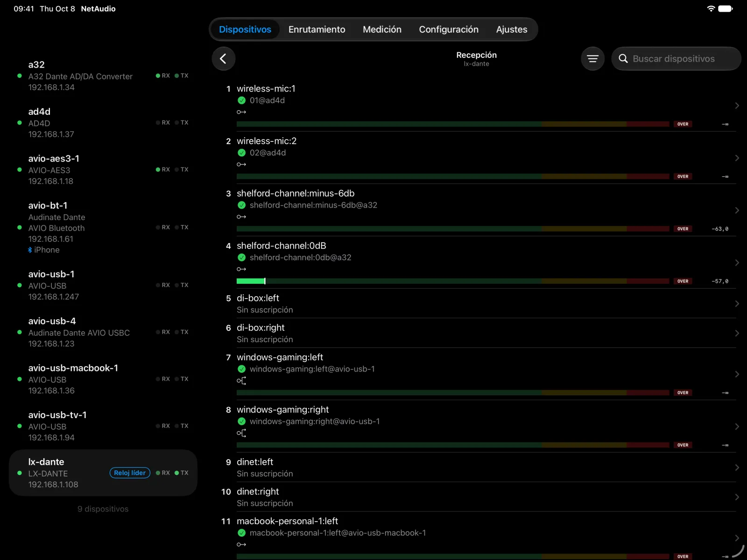Open the Configuración tab
The image size is (747, 560).
tap(449, 29)
